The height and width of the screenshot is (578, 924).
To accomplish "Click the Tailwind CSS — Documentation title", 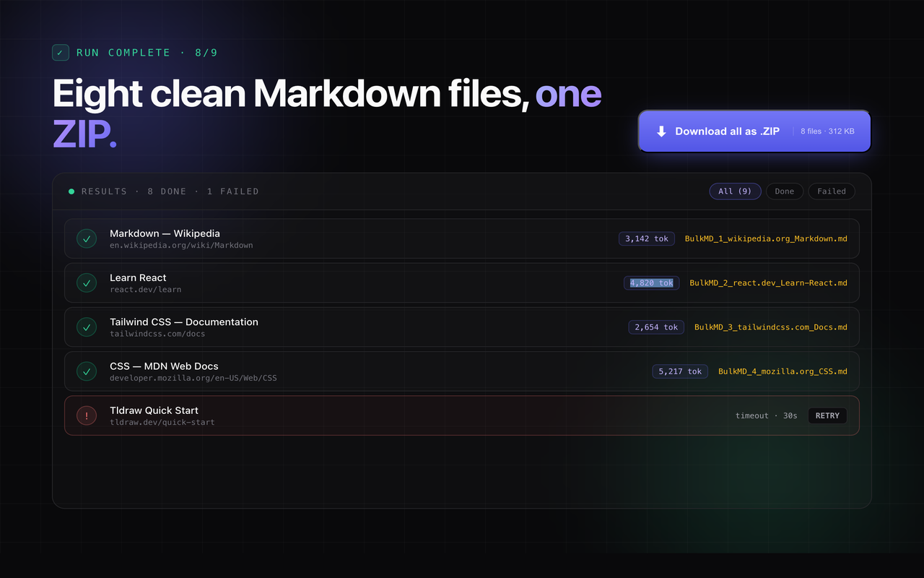I will click(184, 322).
